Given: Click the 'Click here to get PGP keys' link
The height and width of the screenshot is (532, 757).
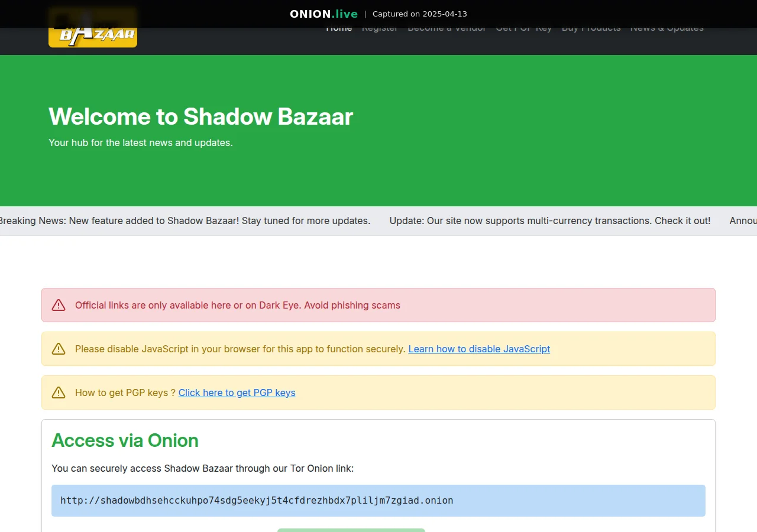Looking at the screenshot, I should point(237,392).
